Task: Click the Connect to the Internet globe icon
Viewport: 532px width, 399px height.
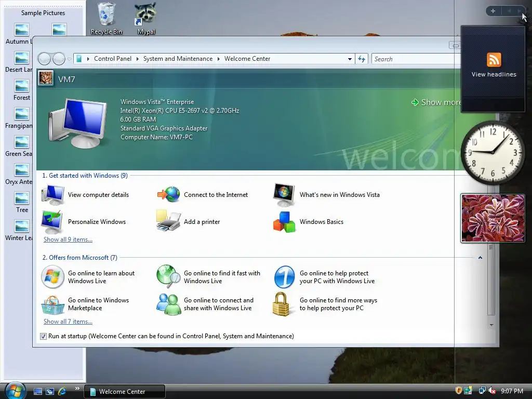Action: (169, 195)
